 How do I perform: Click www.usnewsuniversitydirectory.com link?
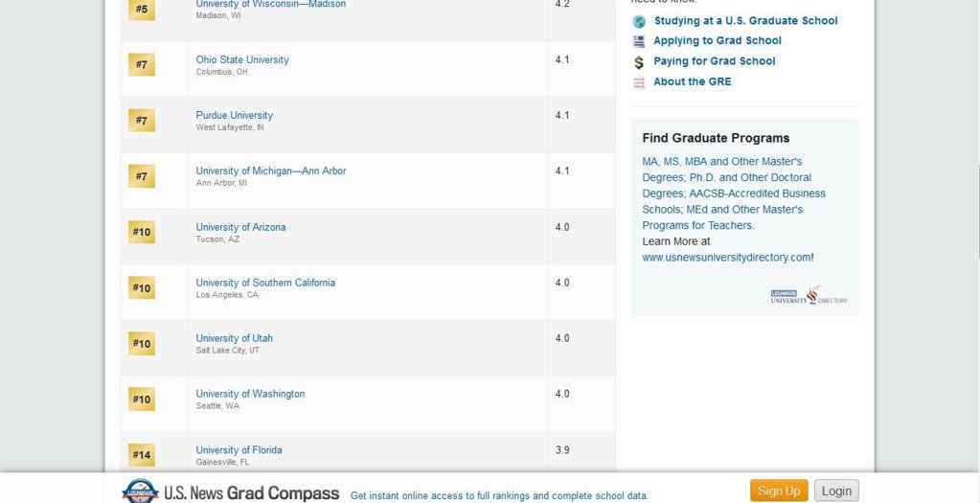pyautogui.click(x=726, y=258)
